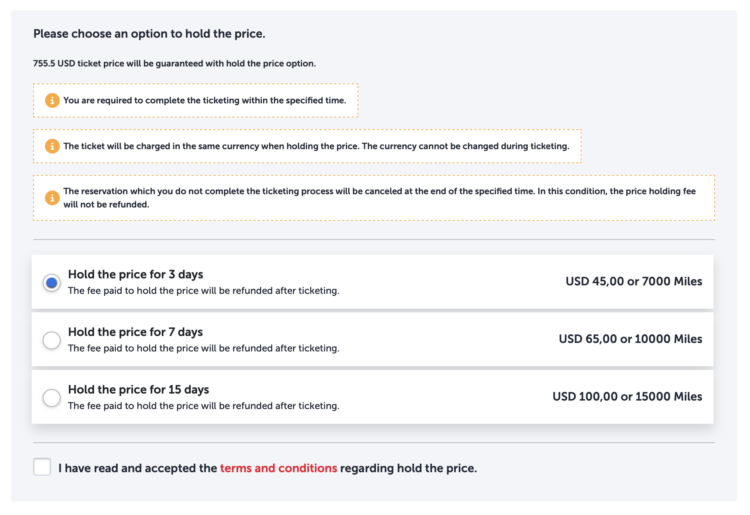The height and width of the screenshot is (515, 750).
Task: Select Hold the price for 3 days radio
Action: click(52, 283)
